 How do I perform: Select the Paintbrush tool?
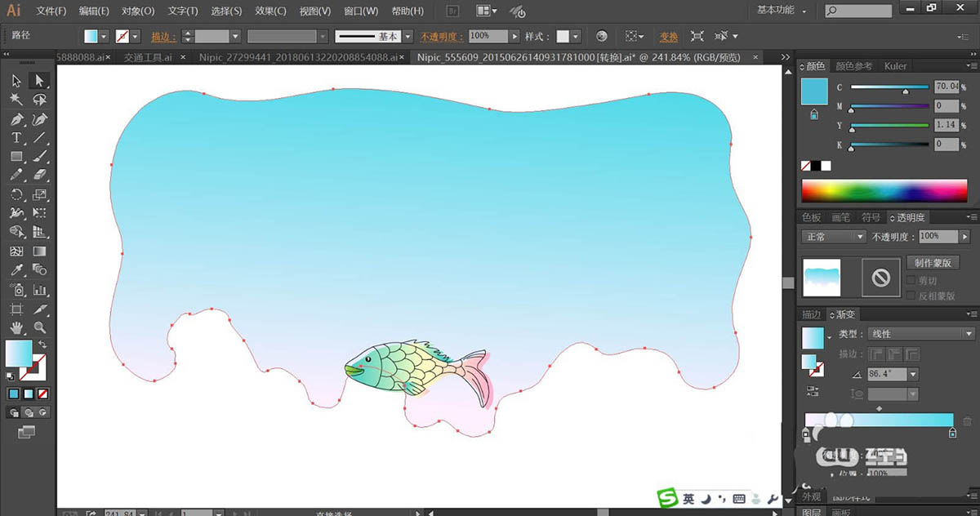coord(39,157)
